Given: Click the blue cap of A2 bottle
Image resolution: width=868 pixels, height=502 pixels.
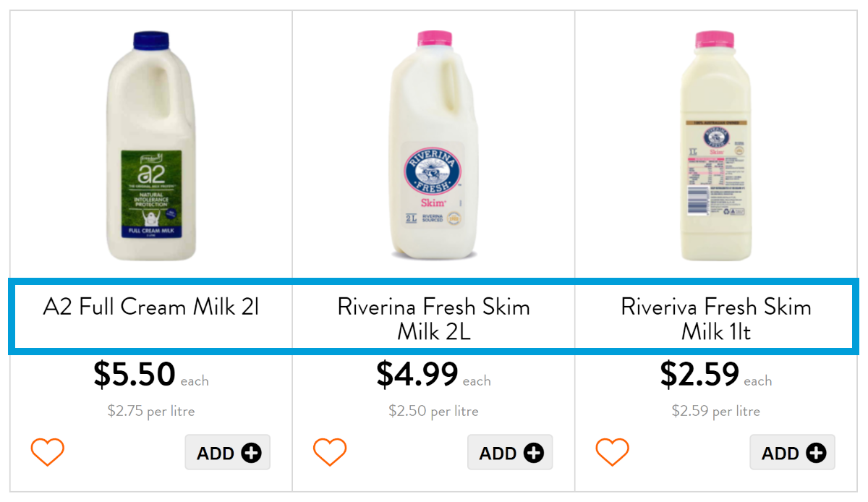Looking at the screenshot, I should pos(151,40).
